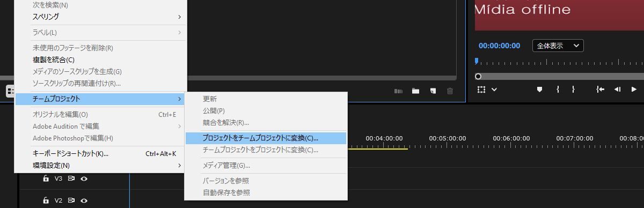The image size is (644, 208).
Task: Expand the スペリング submenu
Action: click(100, 17)
